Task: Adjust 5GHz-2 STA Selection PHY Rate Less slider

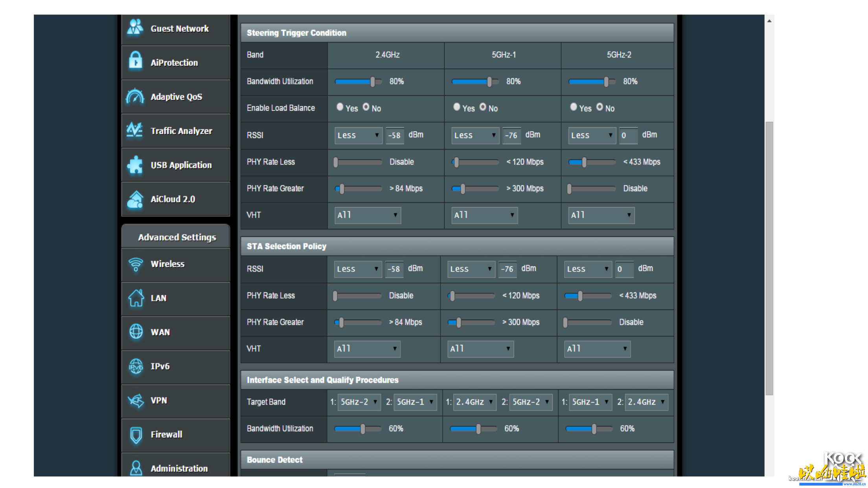Action: [x=588, y=296]
